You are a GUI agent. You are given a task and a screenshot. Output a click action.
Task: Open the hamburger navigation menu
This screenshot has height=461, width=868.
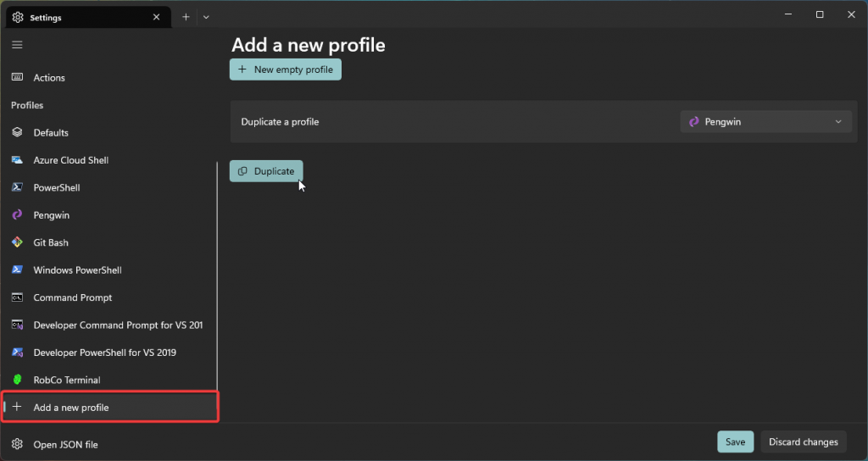click(17, 45)
